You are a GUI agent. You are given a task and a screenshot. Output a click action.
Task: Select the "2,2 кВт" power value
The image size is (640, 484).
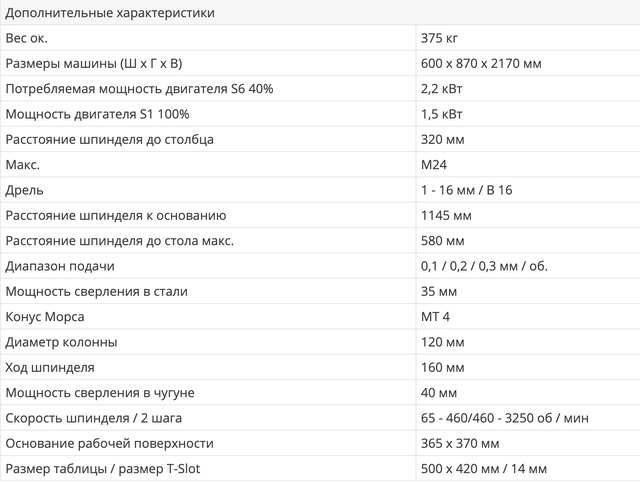point(443,89)
